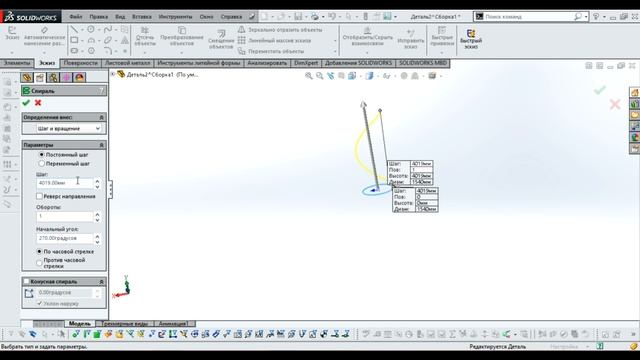Enable the Реверс направления checkbox
This screenshot has height=360, width=640.
tap(39, 196)
